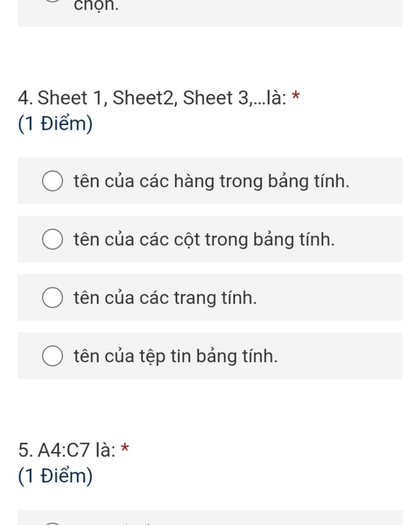Select the cut-off first radio under question 5
420x525 pixels.
pos(52,523)
